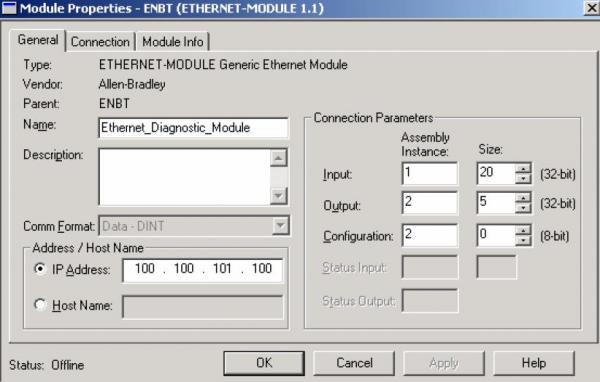The width and height of the screenshot is (600, 382).
Task: Click the Connection Parameters group label
Action: point(373,118)
